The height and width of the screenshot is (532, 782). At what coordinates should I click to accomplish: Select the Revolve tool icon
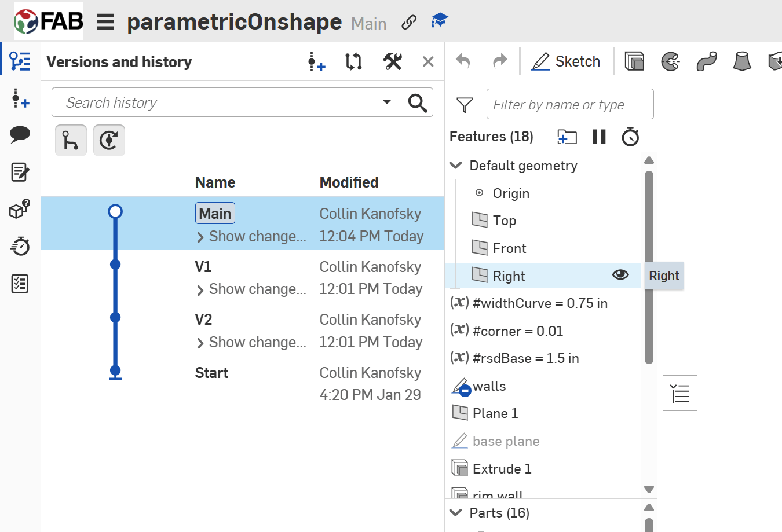670,61
